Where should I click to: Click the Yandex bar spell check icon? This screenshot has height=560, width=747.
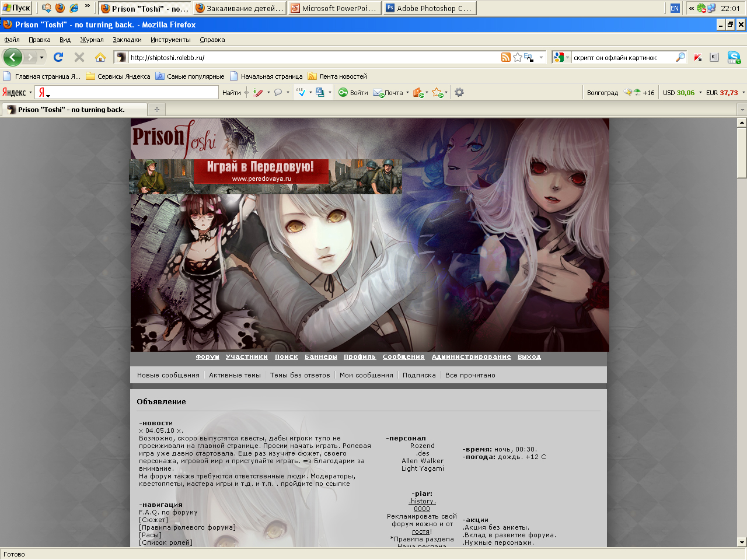coord(301,92)
